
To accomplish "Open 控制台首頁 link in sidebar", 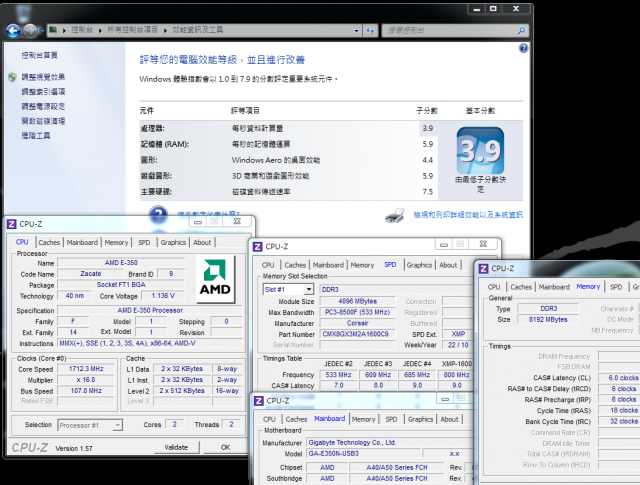I will 40,55.
